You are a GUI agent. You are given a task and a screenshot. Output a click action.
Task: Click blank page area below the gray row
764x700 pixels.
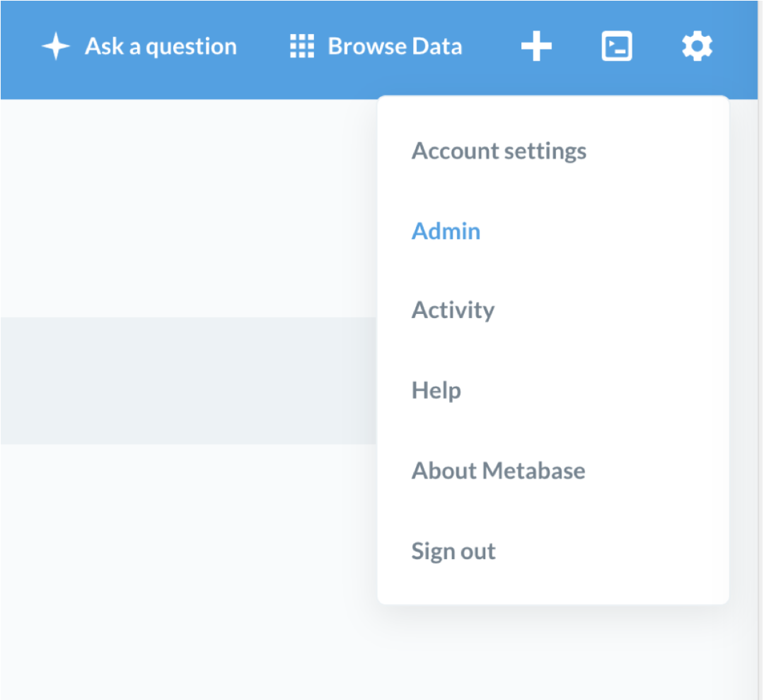coord(187,566)
